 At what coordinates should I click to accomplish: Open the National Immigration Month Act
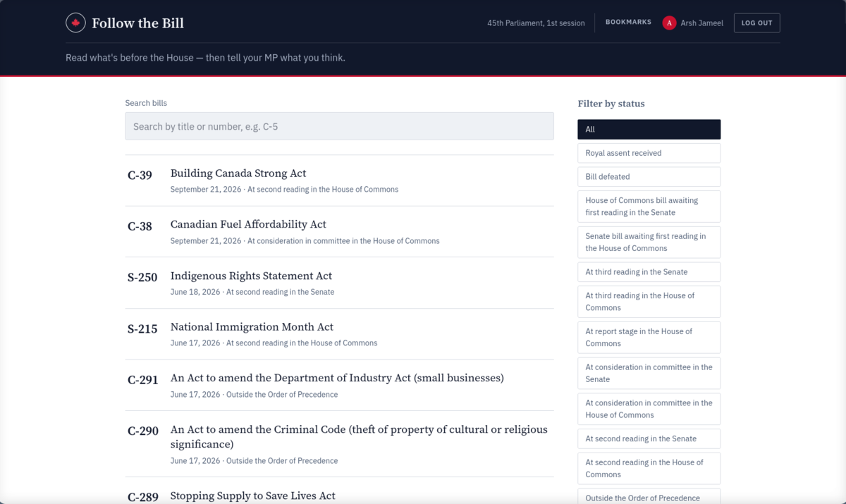[339, 334]
